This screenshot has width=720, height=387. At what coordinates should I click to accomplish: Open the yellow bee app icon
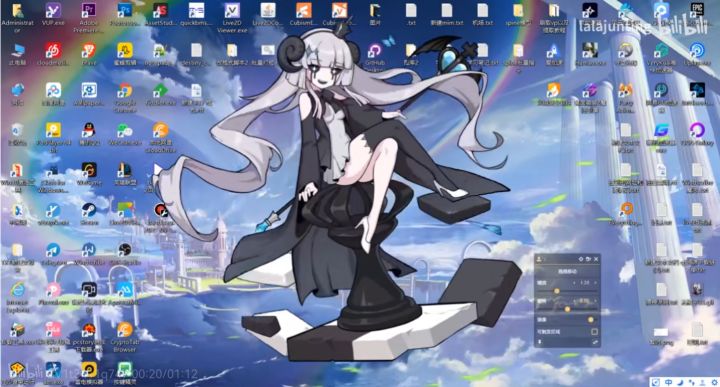coord(125,50)
